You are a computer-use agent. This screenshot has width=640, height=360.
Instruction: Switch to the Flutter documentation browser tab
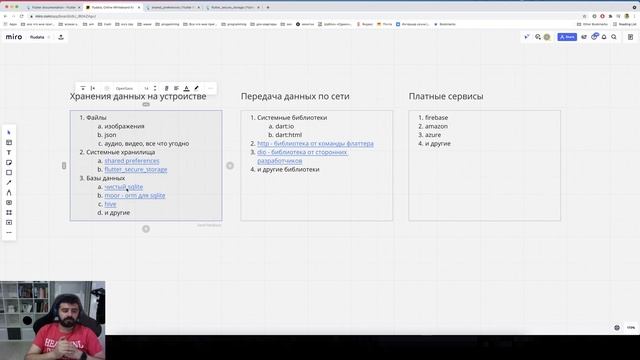click(53, 7)
